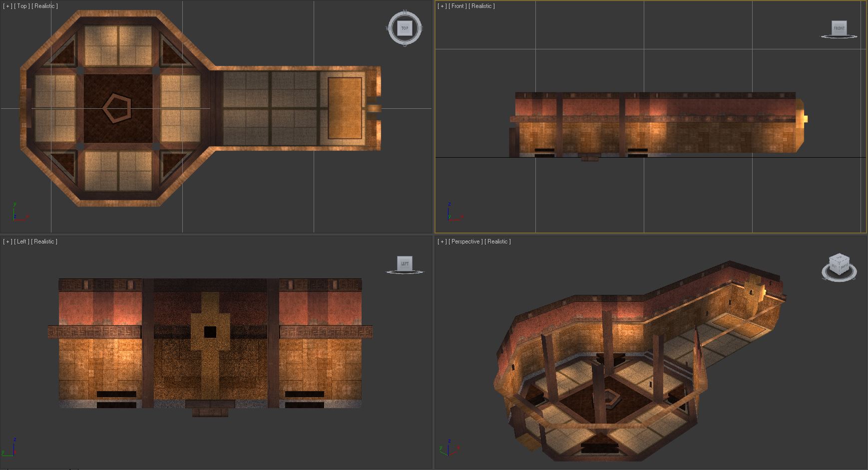Open Realistic shading menu in Left viewport
868x470 pixels.
44,241
